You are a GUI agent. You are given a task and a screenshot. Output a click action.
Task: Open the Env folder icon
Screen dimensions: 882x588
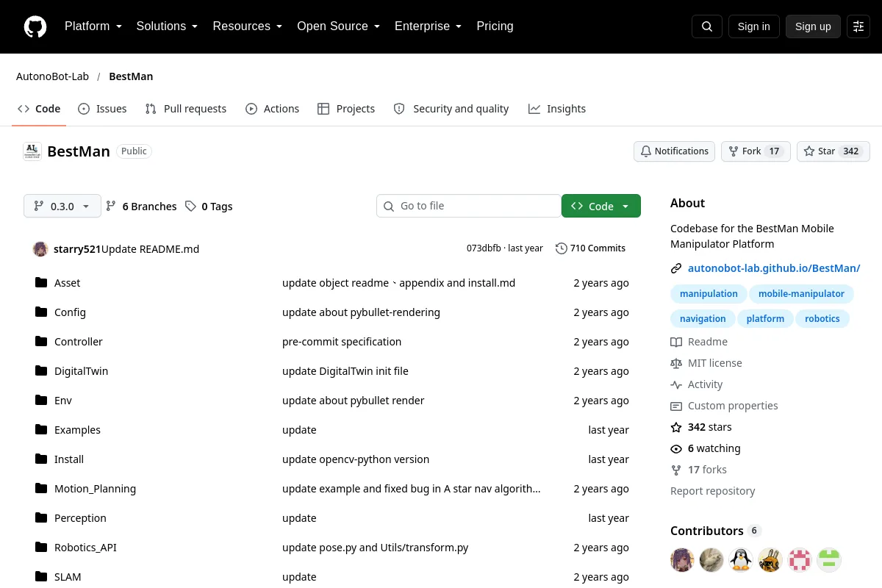(x=41, y=400)
